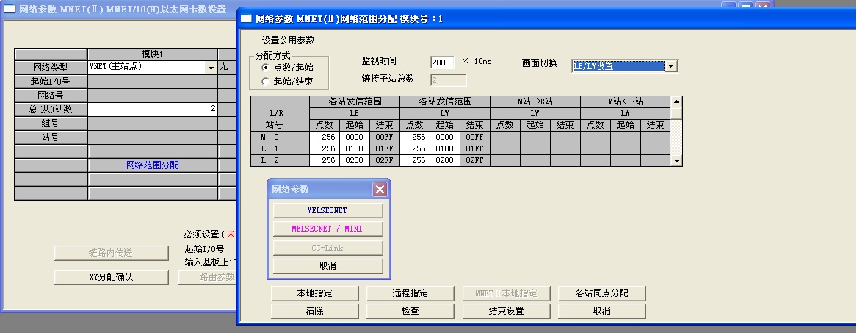Screen dimensions: 868x333
Task: Open the 网络范围分配 link
Action: 152,165
